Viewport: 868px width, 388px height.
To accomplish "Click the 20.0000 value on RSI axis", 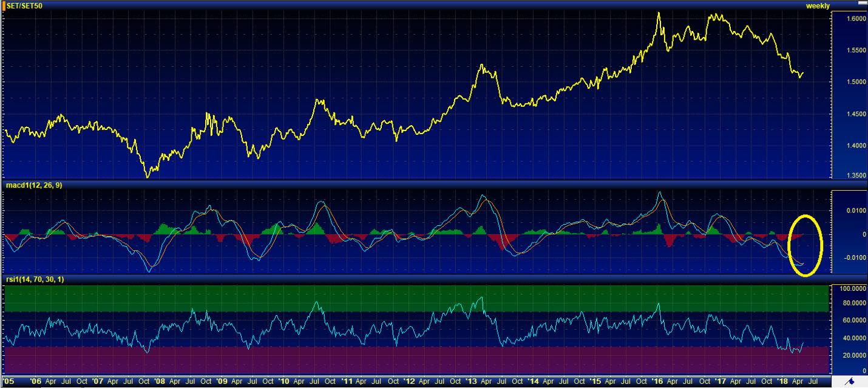I will pos(846,356).
